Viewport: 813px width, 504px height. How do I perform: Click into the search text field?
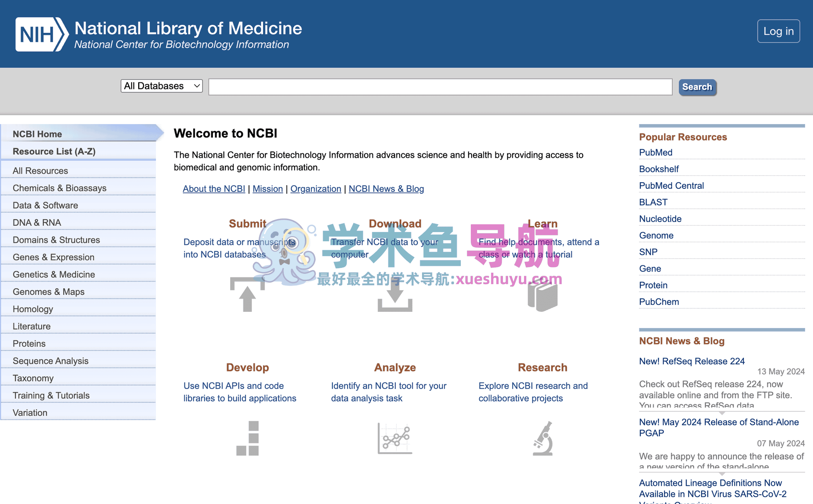click(440, 87)
